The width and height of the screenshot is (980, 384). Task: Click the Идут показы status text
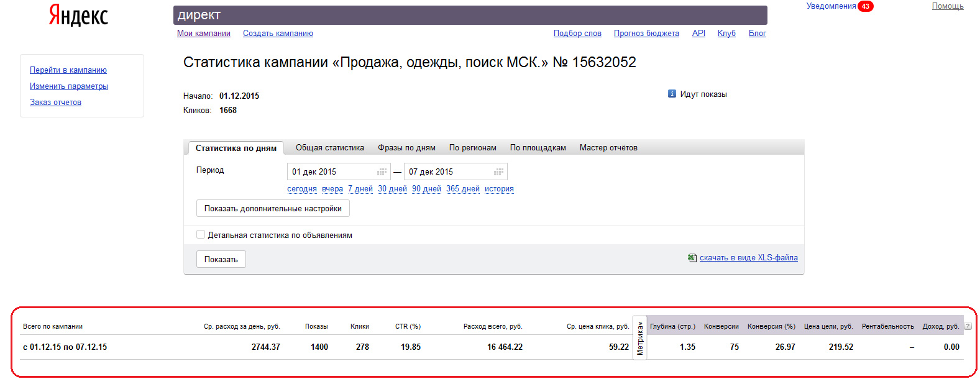(703, 94)
